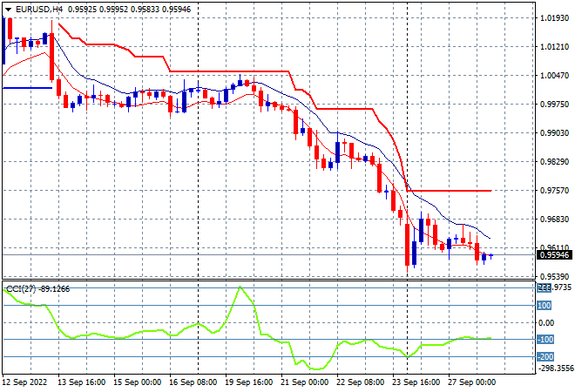The height and width of the screenshot is (392, 575).
Task: Select the thick red stepped resistance line
Action: click(227, 71)
